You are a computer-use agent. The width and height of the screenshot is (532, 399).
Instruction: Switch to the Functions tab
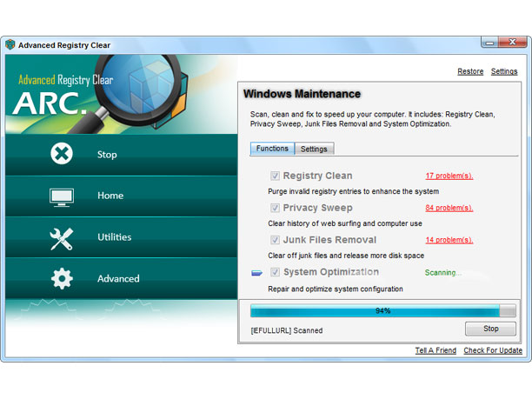pyautogui.click(x=272, y=149)
